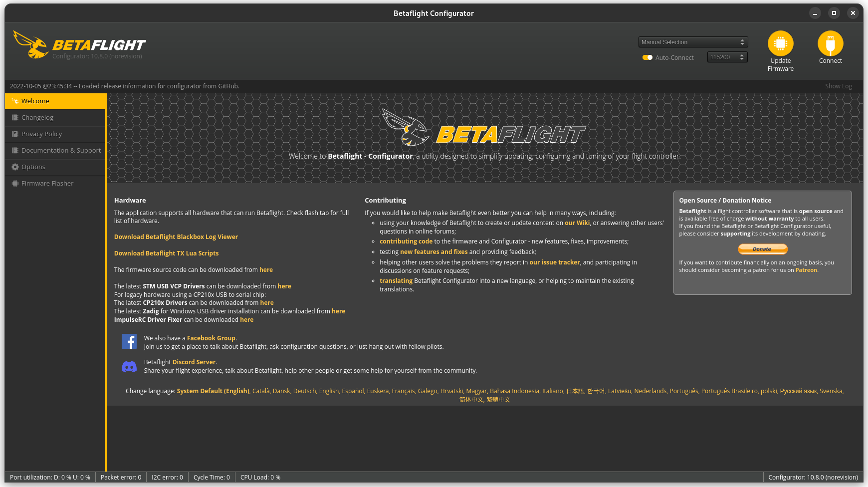Open 'our issue tracker' link

(x=555, y=262)
